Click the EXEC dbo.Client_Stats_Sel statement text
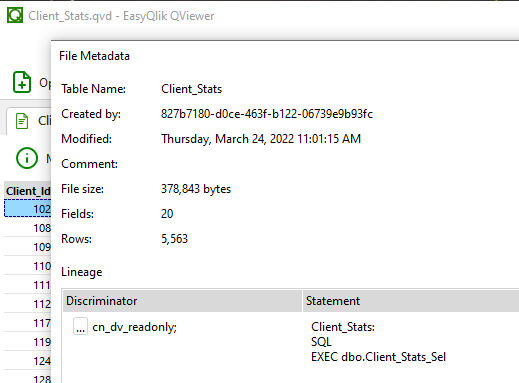 (x=378, y=357)
